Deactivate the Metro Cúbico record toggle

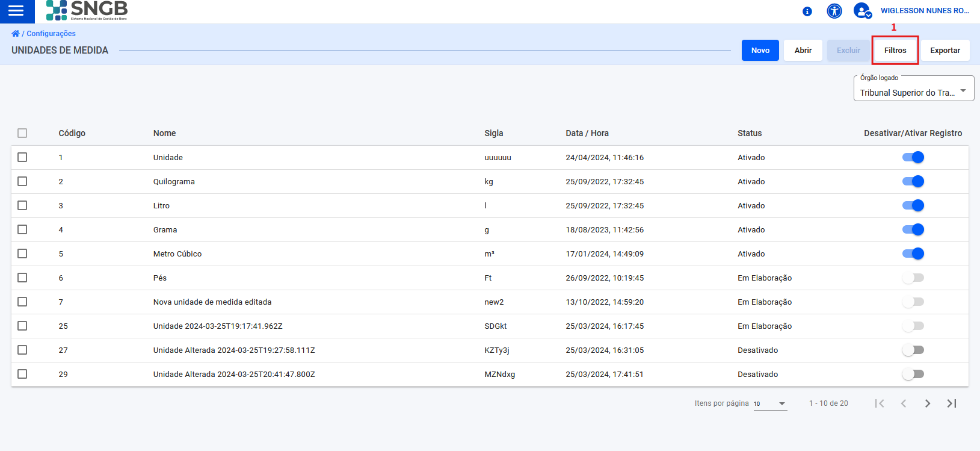(913, 253)
